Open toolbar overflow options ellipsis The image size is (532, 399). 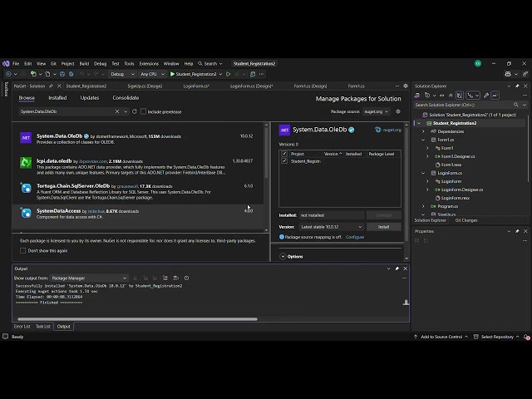click(261, 74)
